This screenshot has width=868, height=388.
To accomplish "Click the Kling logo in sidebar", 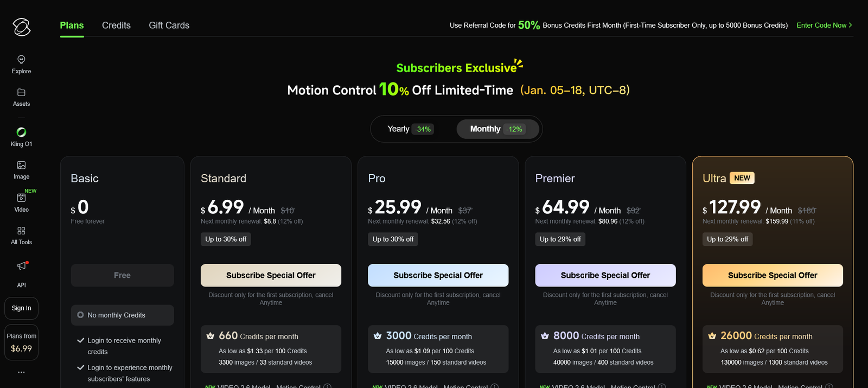I will (x=22, y=27).
